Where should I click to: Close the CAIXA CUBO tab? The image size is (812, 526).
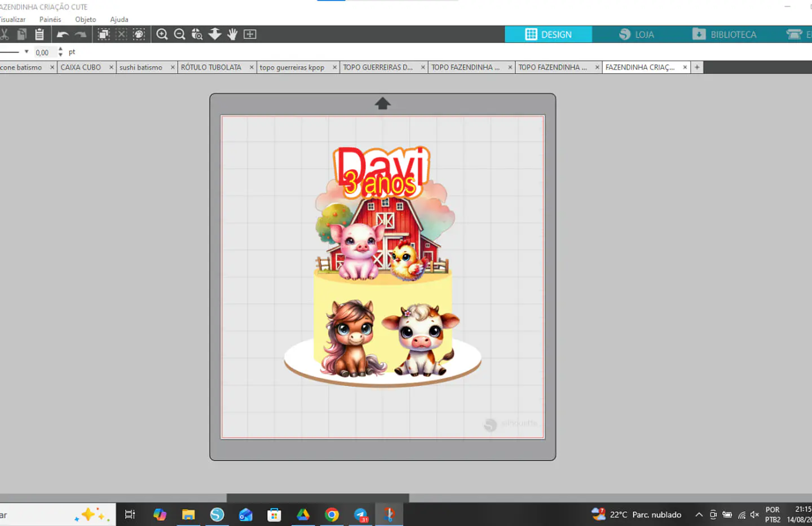tap(111, 67)
